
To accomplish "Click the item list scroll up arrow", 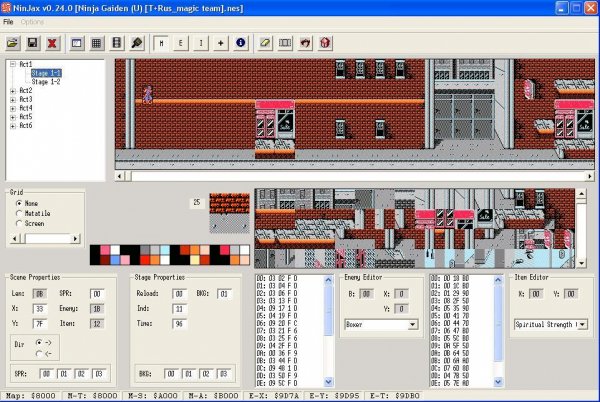I will (498, 280).
